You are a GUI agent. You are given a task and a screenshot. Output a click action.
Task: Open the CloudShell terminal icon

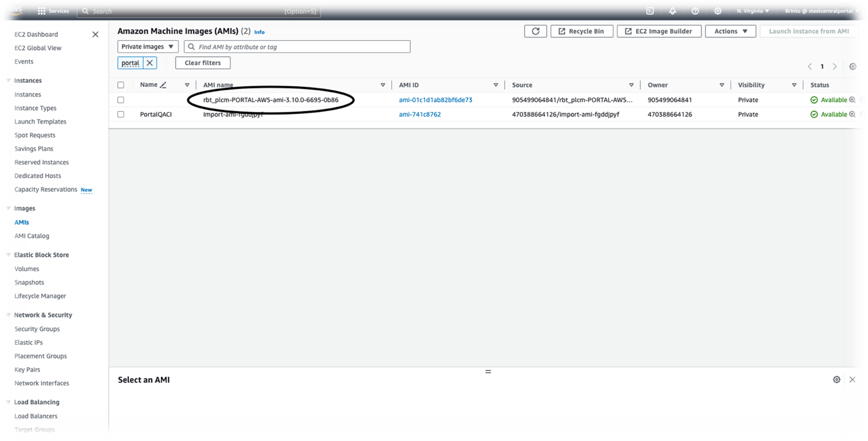coord(650,11)
